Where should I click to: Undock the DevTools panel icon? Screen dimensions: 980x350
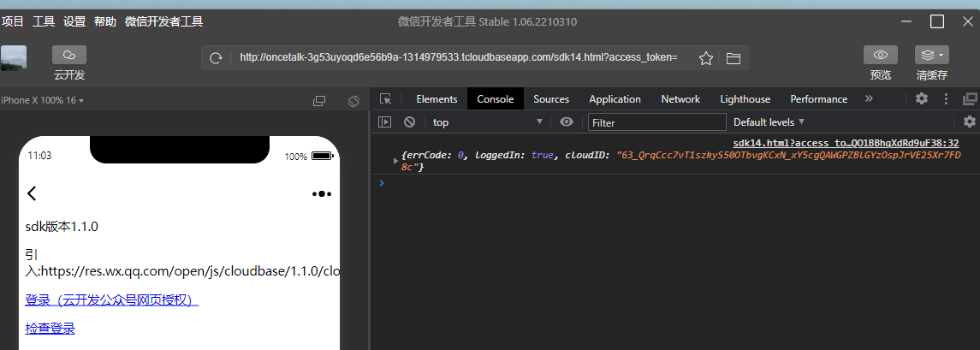tap(970, 98)
